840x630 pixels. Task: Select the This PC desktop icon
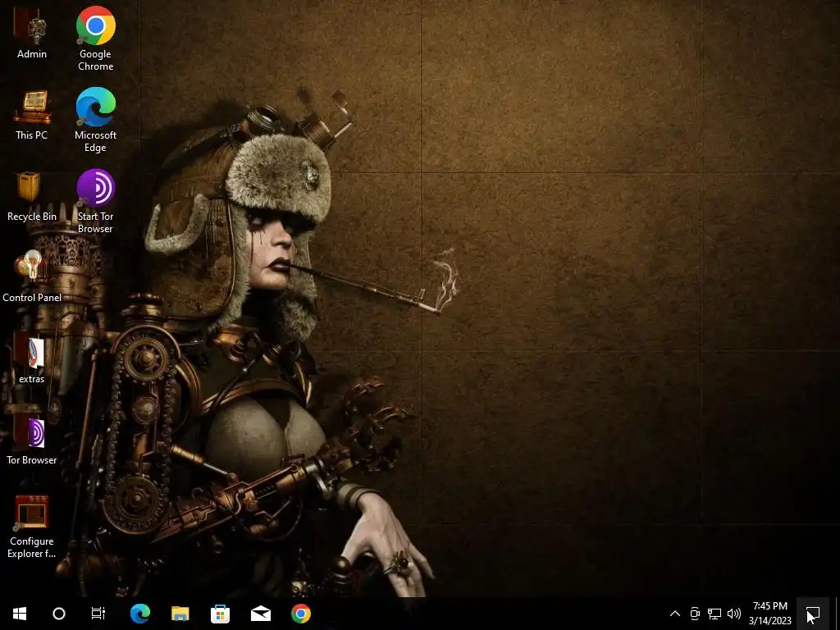[32, 115]
